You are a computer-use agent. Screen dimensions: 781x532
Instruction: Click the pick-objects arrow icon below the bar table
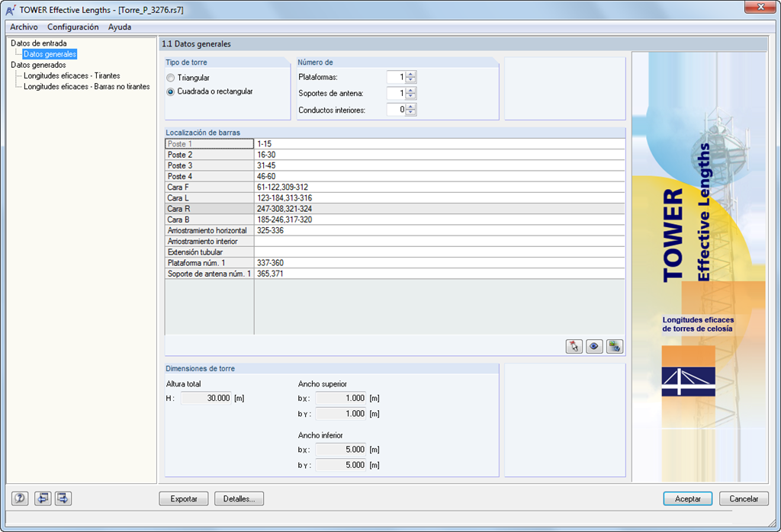(573, 346)
